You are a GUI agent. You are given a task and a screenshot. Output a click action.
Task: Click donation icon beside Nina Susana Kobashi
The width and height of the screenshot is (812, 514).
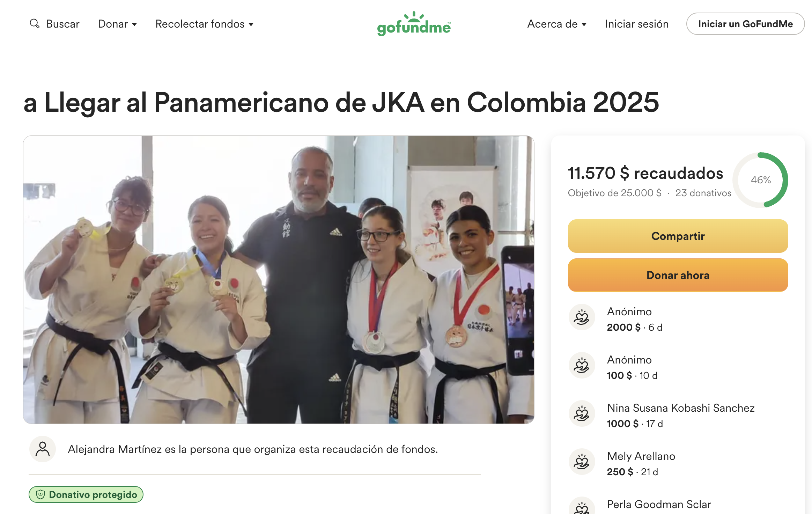[x=582, y=413]
